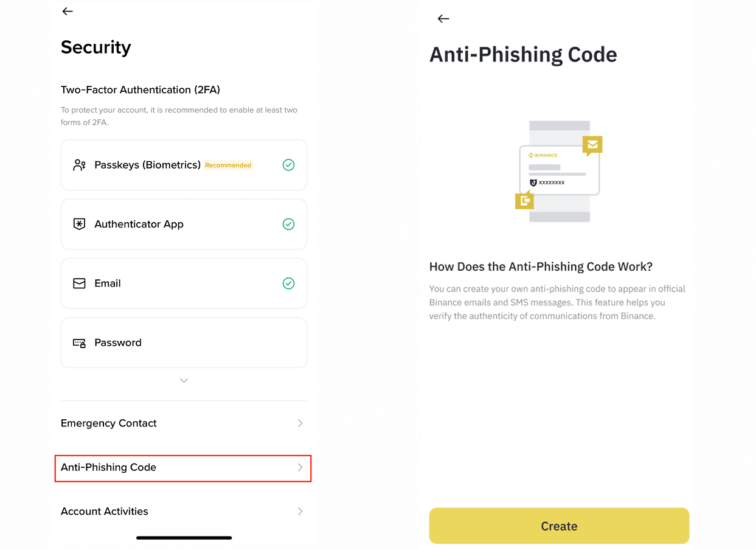Click the green checkmark beside Authenticator App
Screen dimensions: 756x550
point(289,224)
